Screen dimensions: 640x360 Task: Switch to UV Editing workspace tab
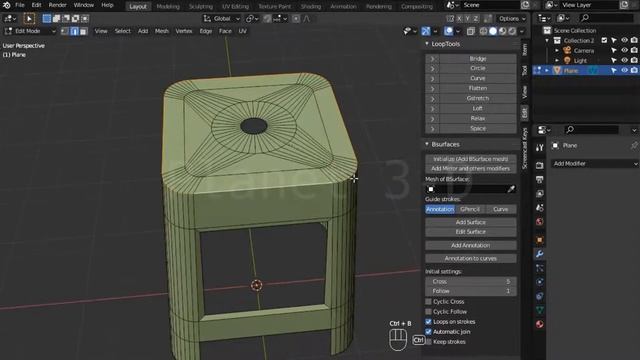[x=235, y=7]
